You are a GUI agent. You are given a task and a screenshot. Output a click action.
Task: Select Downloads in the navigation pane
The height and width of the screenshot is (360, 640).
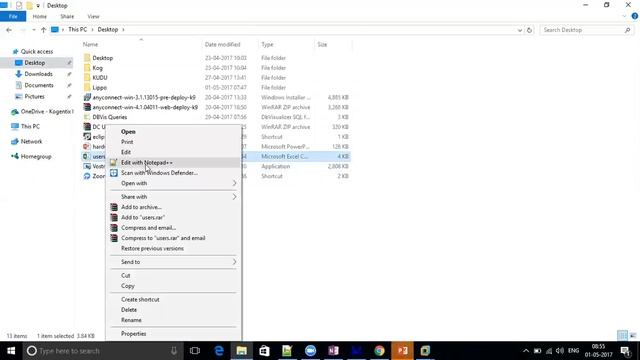pos(38,74)
